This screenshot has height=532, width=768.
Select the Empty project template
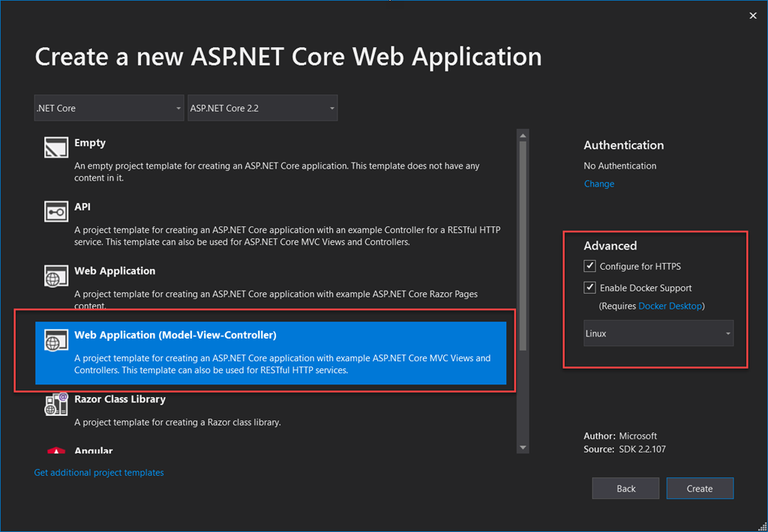[271, 160]
